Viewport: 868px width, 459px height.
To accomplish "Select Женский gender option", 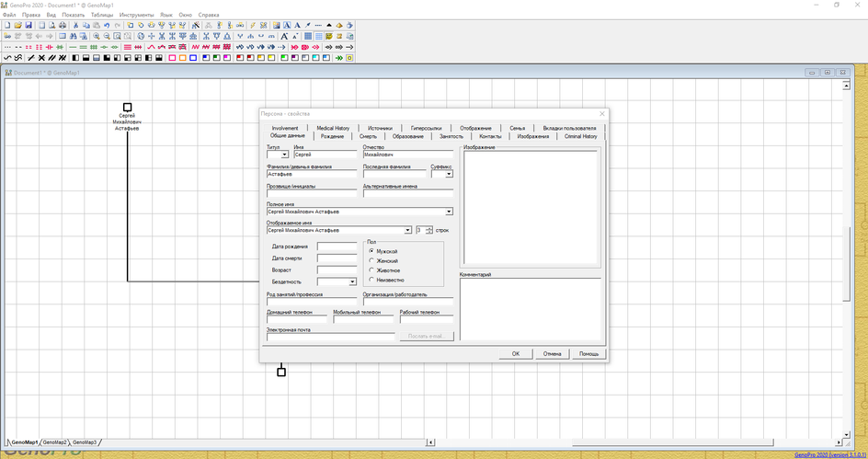I will (x=383, y=261).
